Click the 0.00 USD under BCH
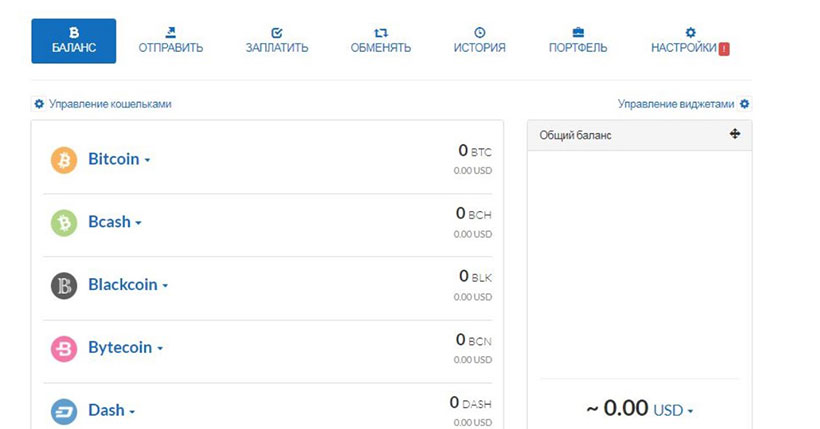Image resolution: width=820 pixels, height=429 pixels. (473, 234)
